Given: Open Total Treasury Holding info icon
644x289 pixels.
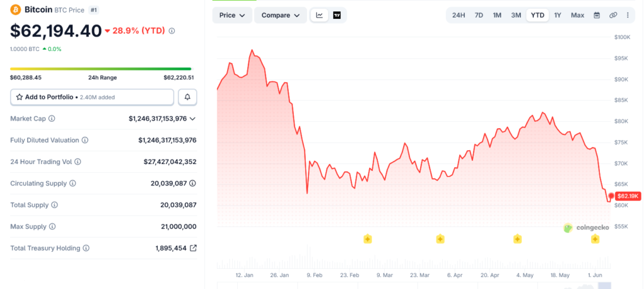Looking at the screenshot, I should pyautogui.click(x=86, y=248).
